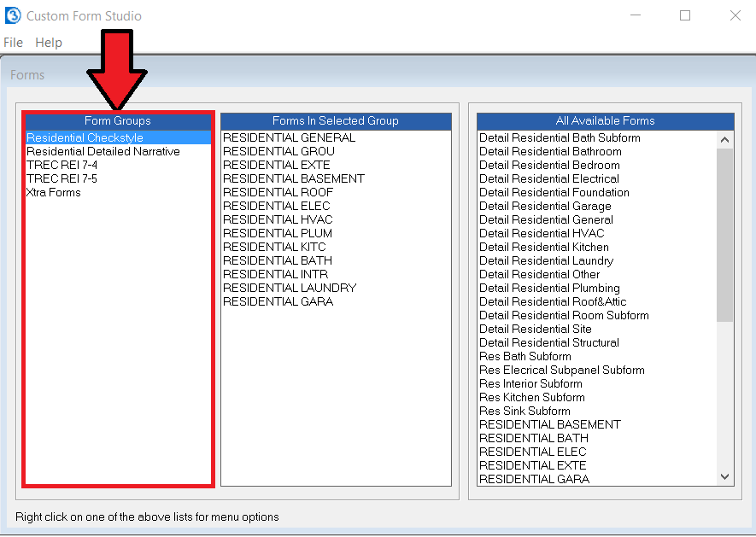Select RESIDENTIAL LAUNDRY in selected group
Image resolution: width=756 pixels, height=537 pixels.
[x=336, y=288]
